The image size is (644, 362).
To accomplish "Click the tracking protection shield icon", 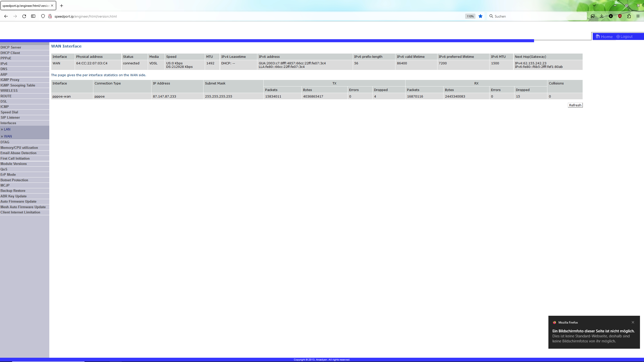I will [43, 16].
